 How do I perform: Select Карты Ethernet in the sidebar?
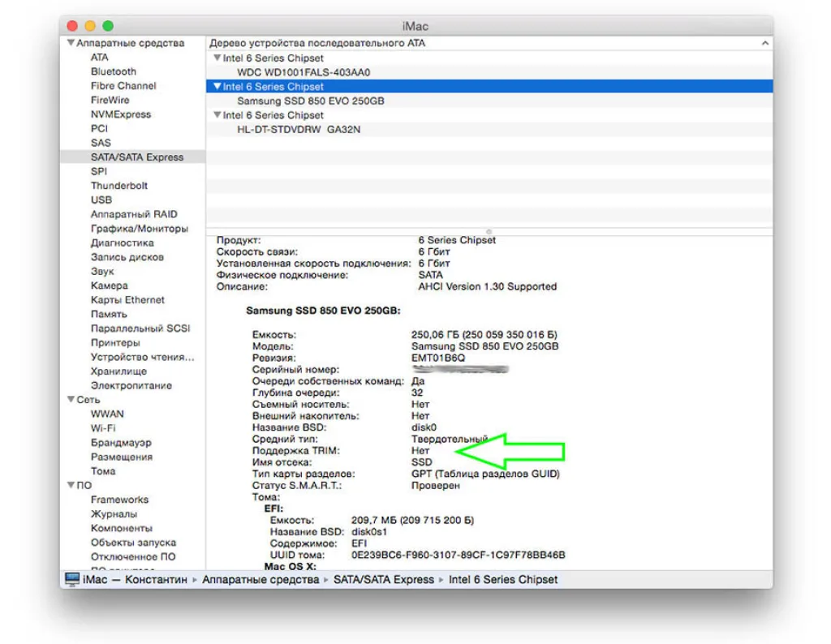pyautogui.click(x=127, y=300)
